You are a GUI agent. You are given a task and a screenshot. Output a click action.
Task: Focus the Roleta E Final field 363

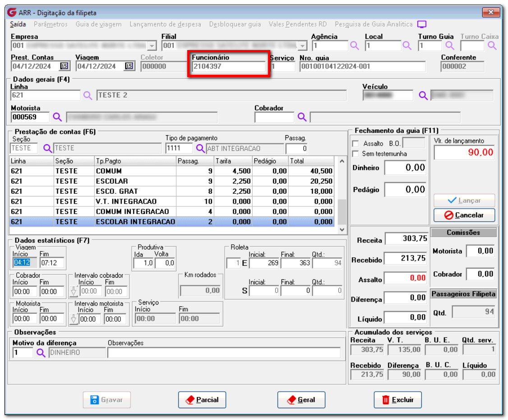click(296, 263)
